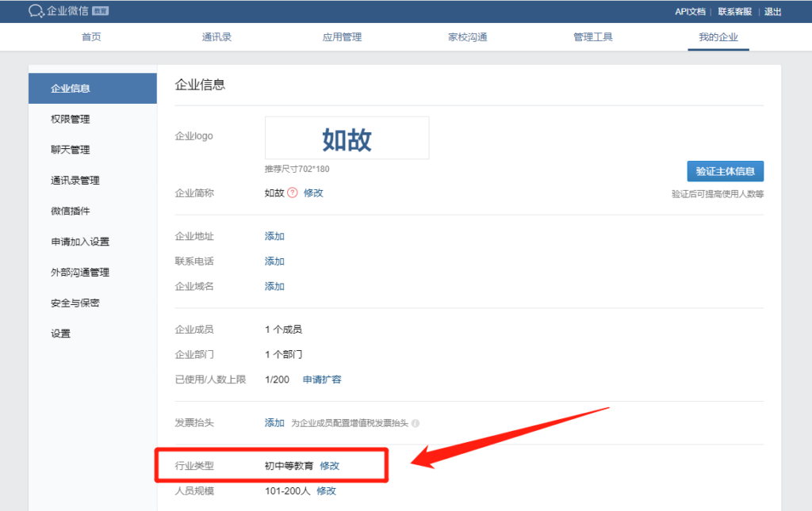Viewport: 812px width, 511px height.
Task: Click the 验证主体信息 button
Action: [725, 171]
